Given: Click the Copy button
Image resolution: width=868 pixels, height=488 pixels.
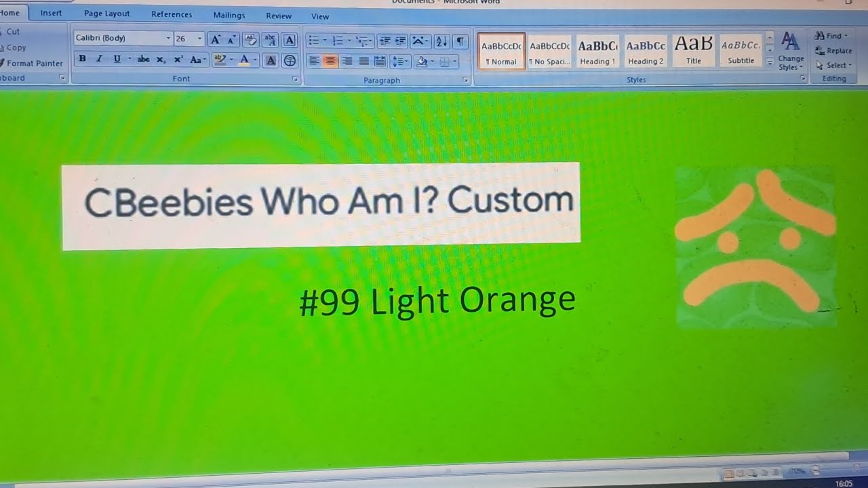Looking at the screenshot, I should point(14,47).
